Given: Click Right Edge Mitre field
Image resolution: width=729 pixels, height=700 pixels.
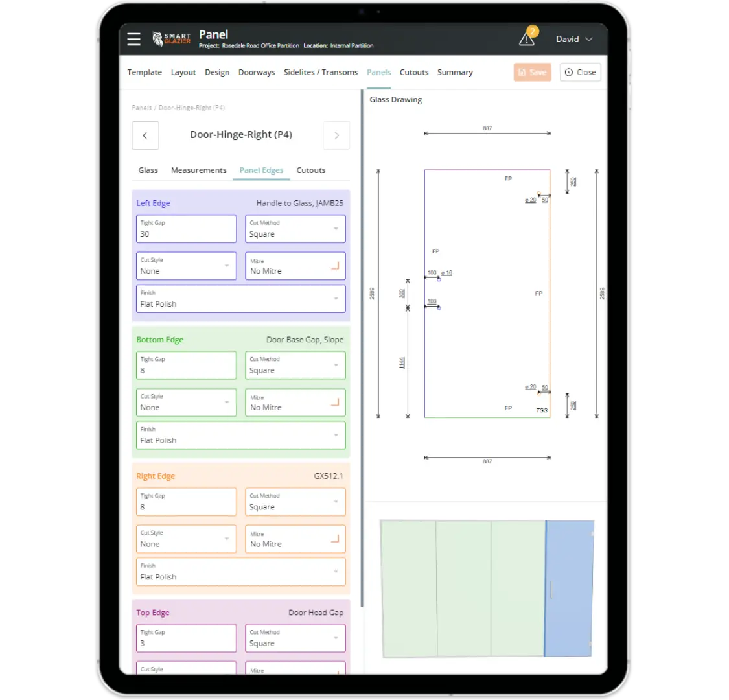Looking at the screenshot, I should point(295,539).
